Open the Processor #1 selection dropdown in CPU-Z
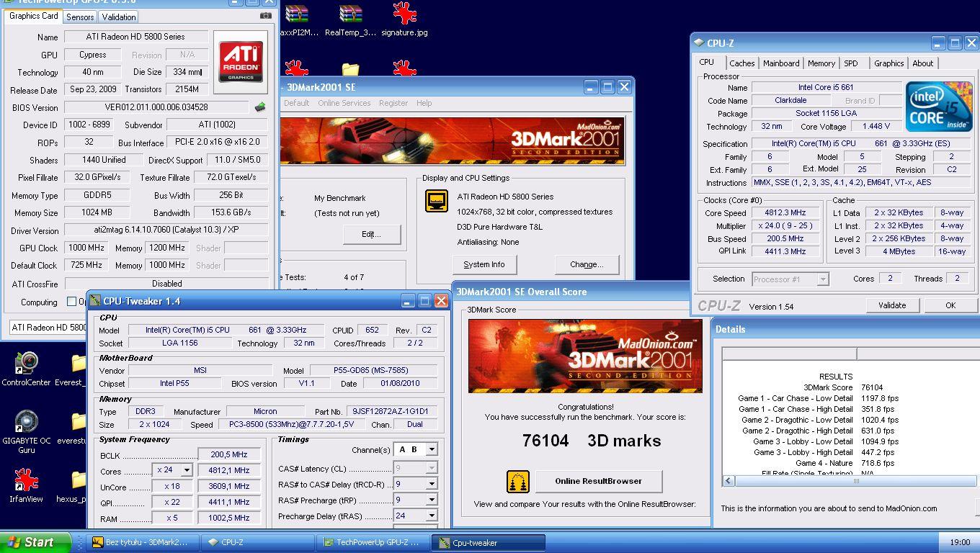This screenshot has height=553, width=980. pos(823,279)
